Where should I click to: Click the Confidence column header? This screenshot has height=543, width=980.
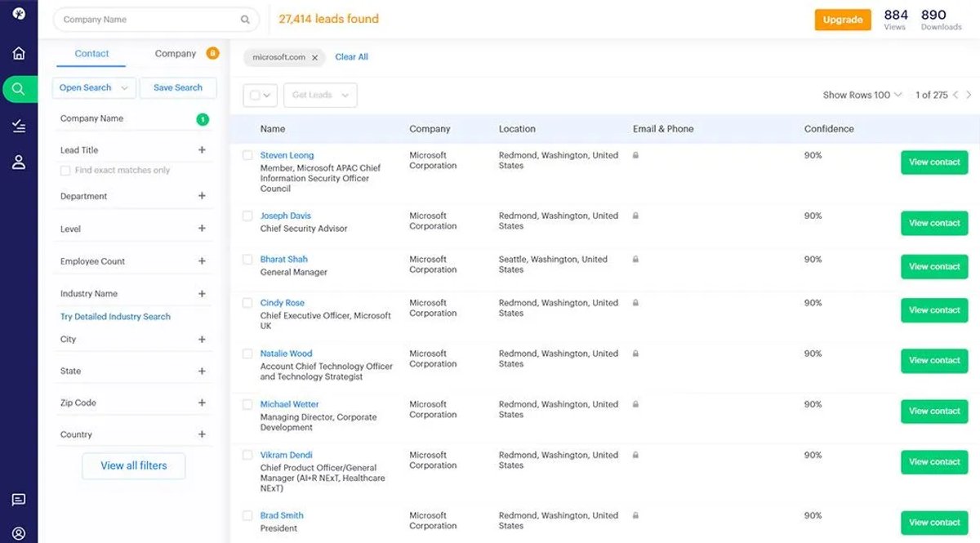point(829,129)
